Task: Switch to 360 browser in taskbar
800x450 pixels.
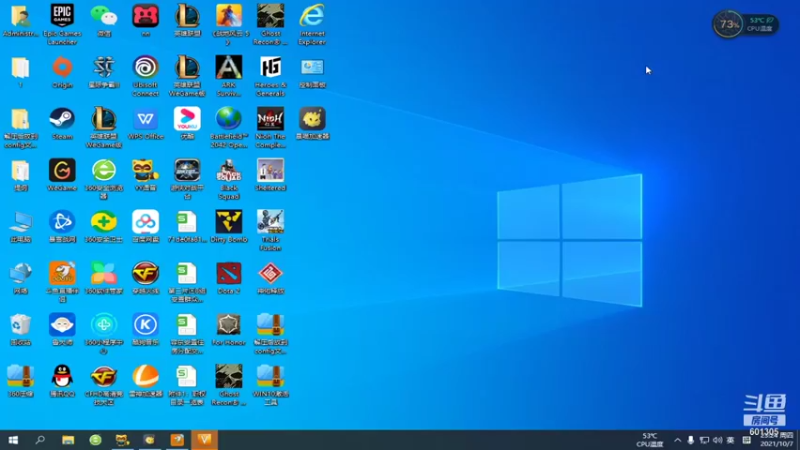Action: (x=95, y=440)
